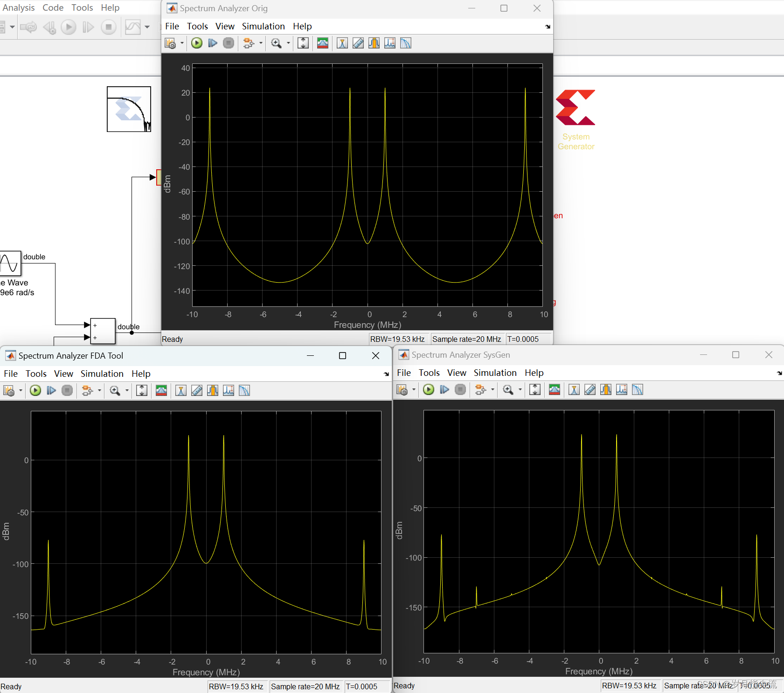Run simulation from SysGen analyzer toolbar
Image resolution: width=784 pixels, height=693 pixels.
[x=429, y=390]
